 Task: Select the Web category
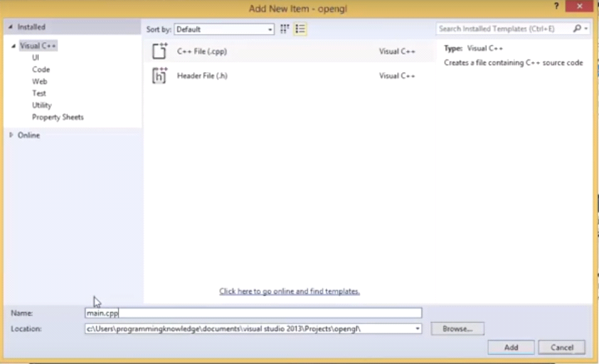coord(40,81)
